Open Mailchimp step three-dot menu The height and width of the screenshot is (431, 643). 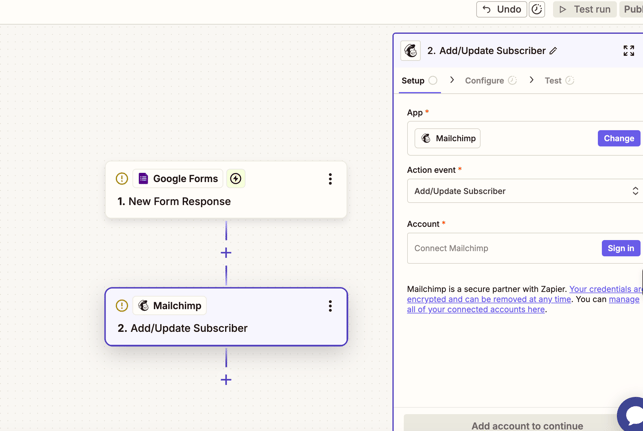pos(330,306)
